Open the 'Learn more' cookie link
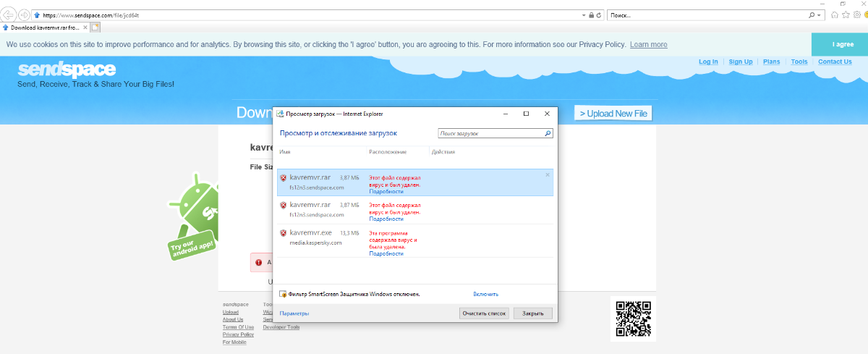 point(649,44)
